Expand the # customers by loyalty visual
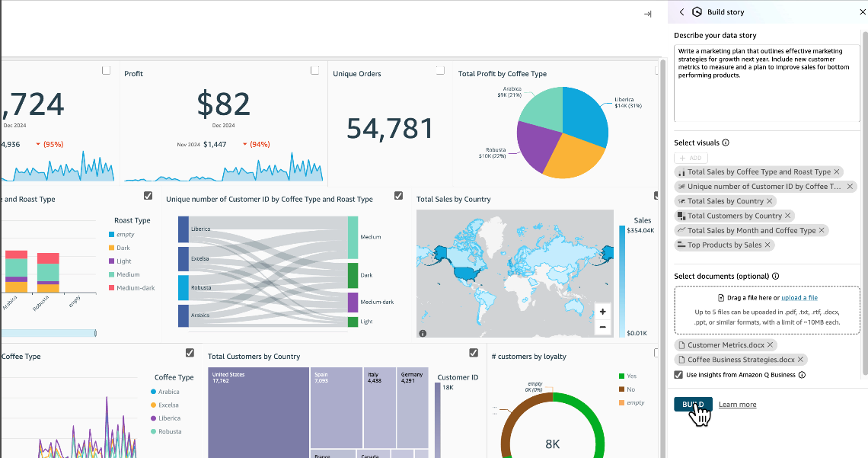 (x=656, y=353)
